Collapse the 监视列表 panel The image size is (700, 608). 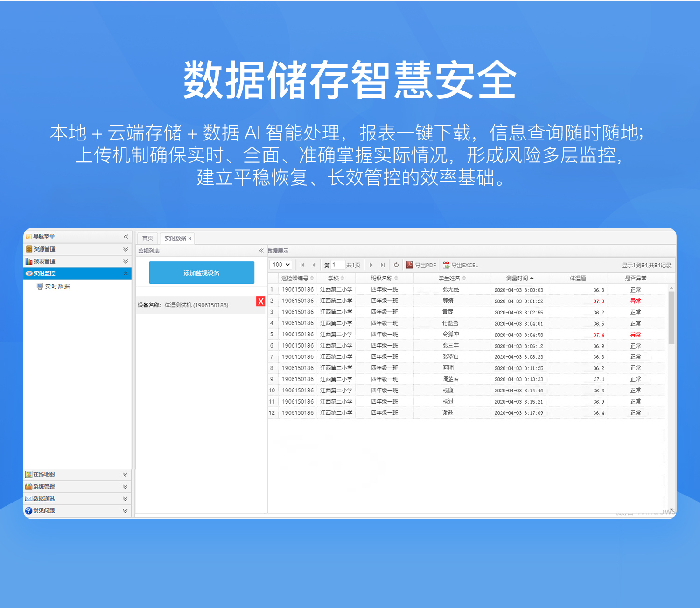coord(261,251)
